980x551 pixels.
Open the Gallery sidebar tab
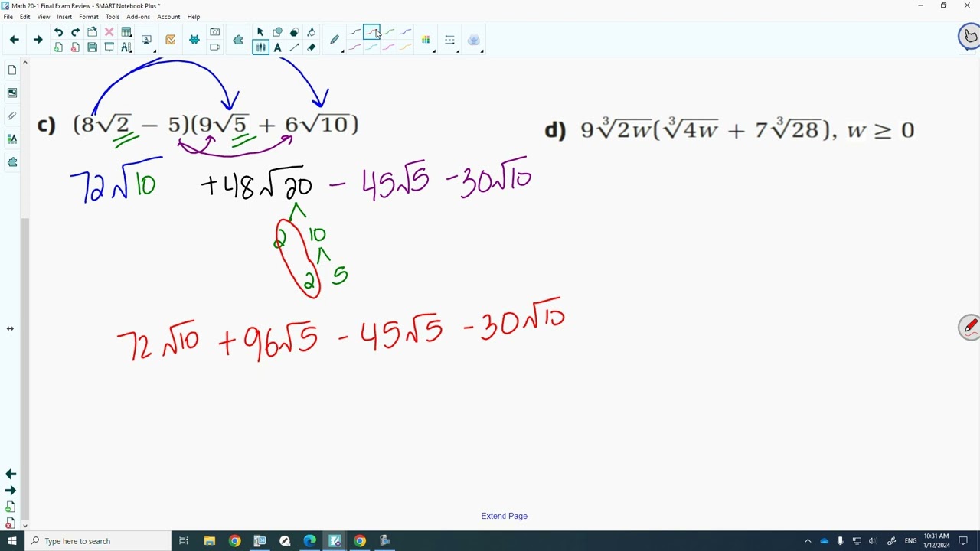click(12, 93)
